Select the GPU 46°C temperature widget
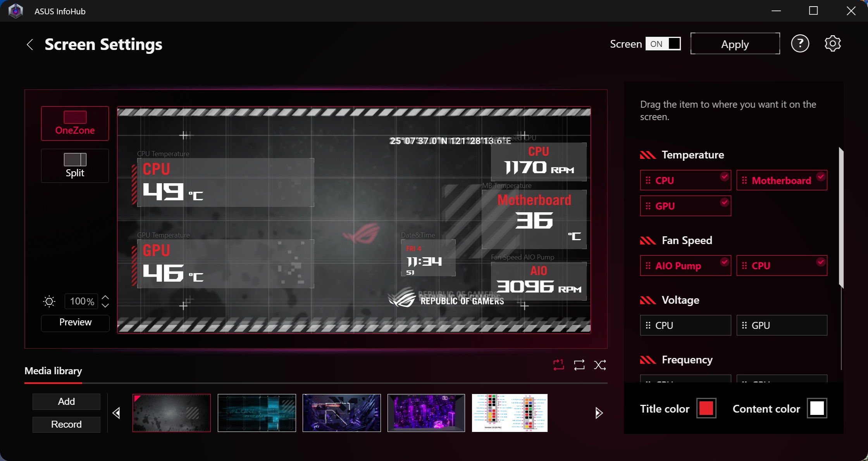Screen dimensions: 868x461 tap(226, 263)
